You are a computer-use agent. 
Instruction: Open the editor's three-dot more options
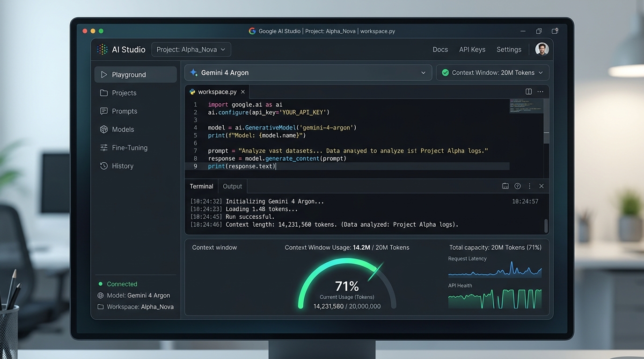point(541,92)
